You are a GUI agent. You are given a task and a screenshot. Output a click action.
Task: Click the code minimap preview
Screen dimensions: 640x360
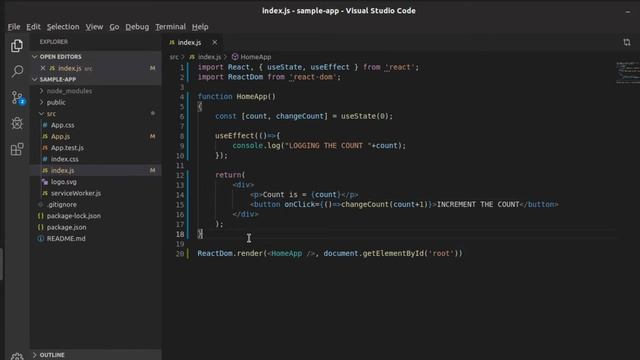(628, 73)
